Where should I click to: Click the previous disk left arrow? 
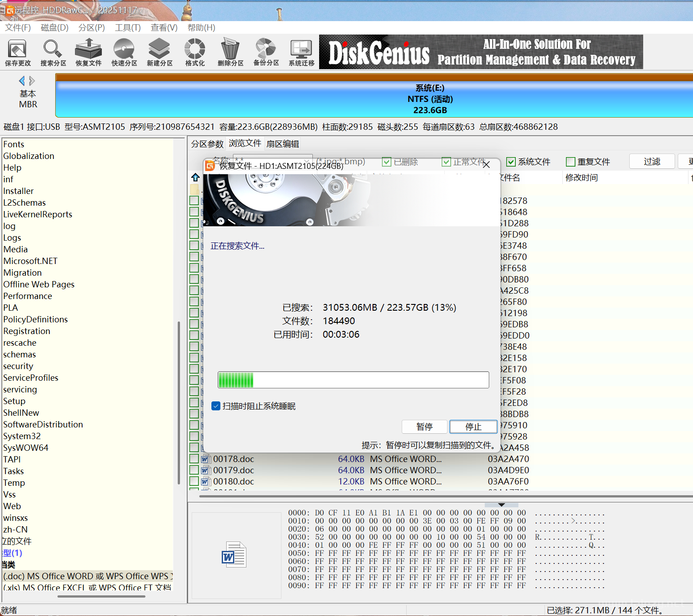pyautogui.click(x=22, y=81)
